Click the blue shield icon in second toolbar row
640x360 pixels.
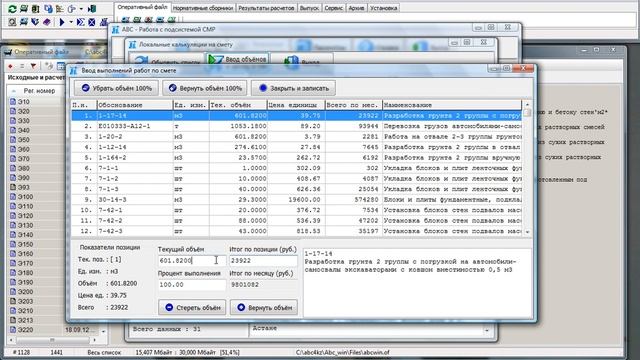[x=35, y=22]
